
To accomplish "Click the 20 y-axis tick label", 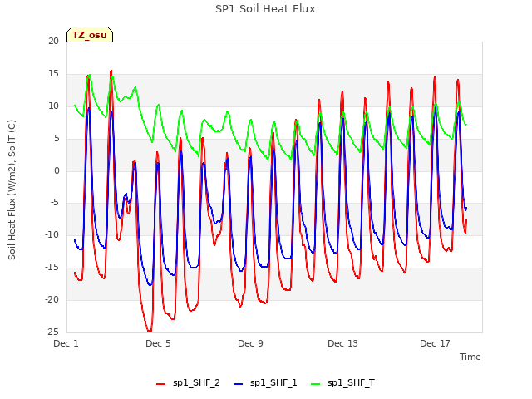I will pos(53,41).
